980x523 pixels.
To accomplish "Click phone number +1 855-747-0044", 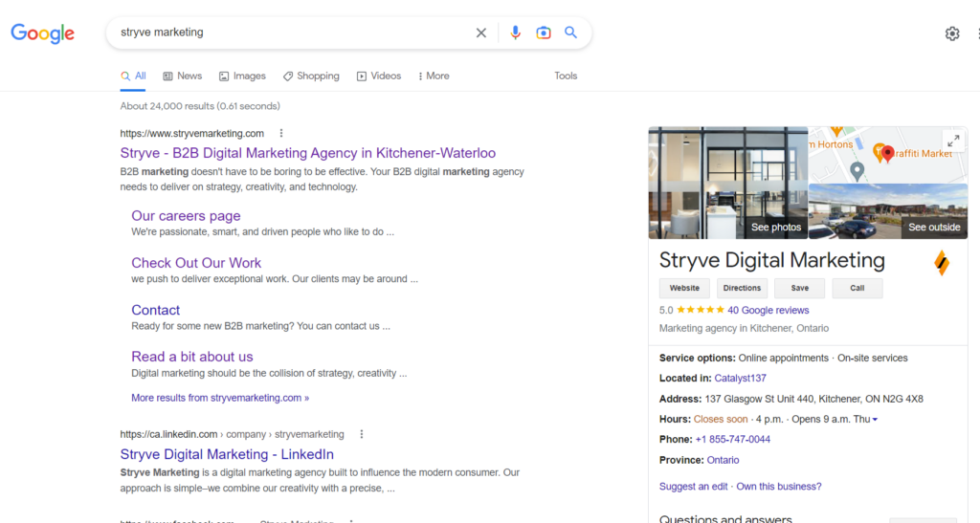I will [732, 440].
